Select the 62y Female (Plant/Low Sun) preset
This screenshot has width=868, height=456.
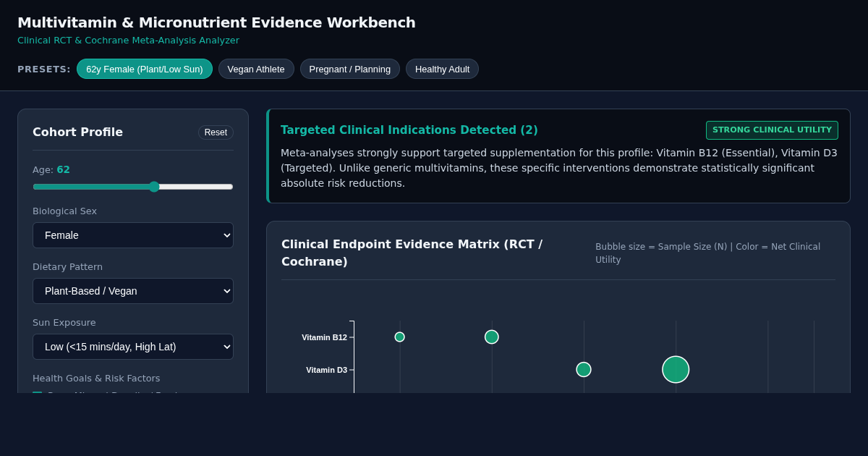(145, 69)
